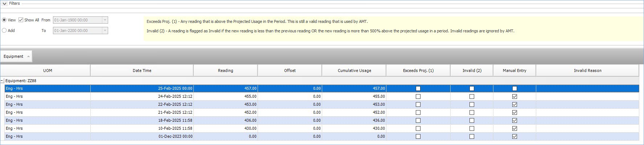
Task: Sort by the Date Time column header
Action: click(142, 71)
